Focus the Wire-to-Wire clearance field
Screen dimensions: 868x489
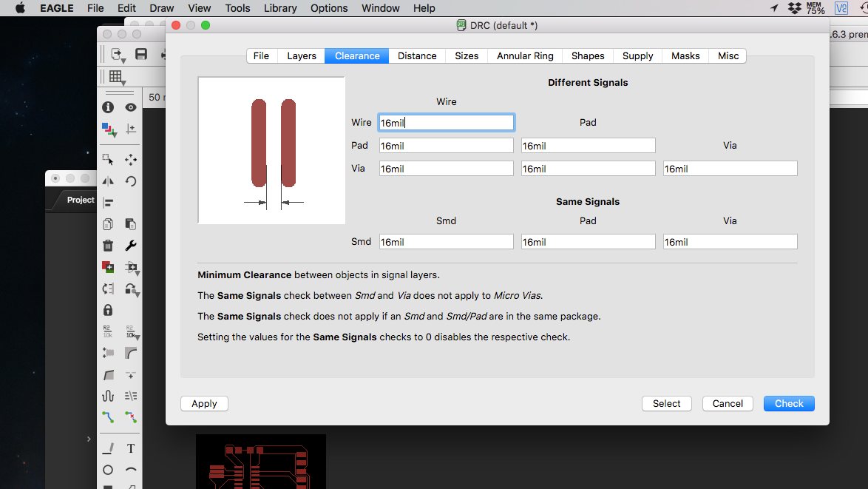click(446, 122)
